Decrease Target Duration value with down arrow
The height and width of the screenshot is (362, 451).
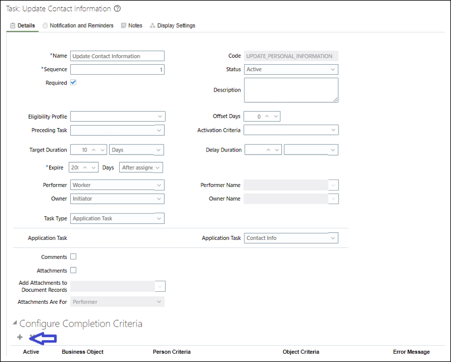pyautogui.click(x=102, y=150)
